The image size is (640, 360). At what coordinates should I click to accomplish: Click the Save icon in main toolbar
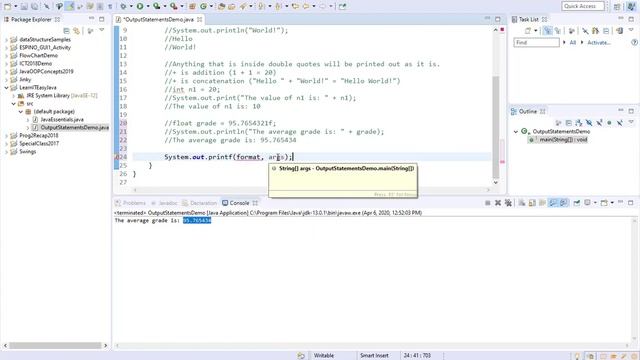[x=24, y=6]
